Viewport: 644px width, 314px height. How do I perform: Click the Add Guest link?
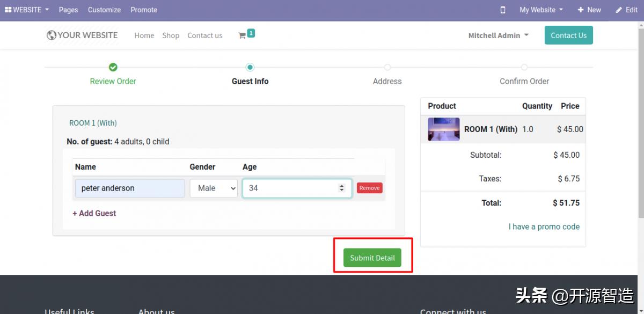[x=94, y=213]
